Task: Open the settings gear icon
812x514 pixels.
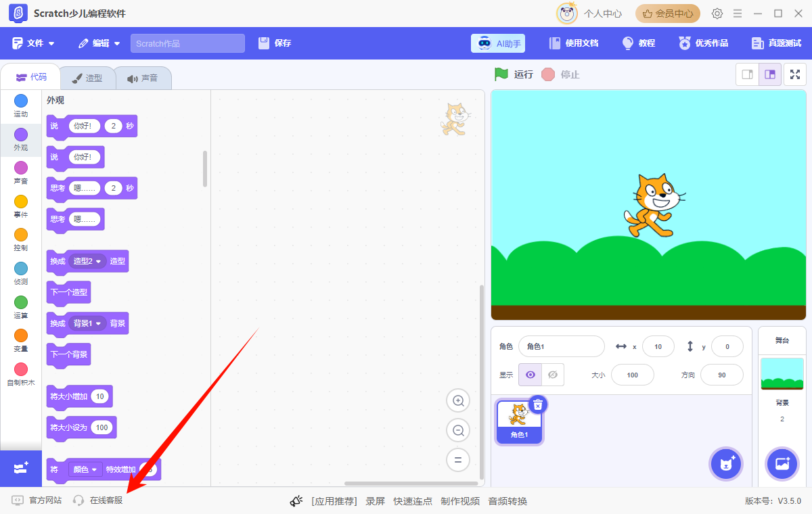Action: [x=717, y=13]
